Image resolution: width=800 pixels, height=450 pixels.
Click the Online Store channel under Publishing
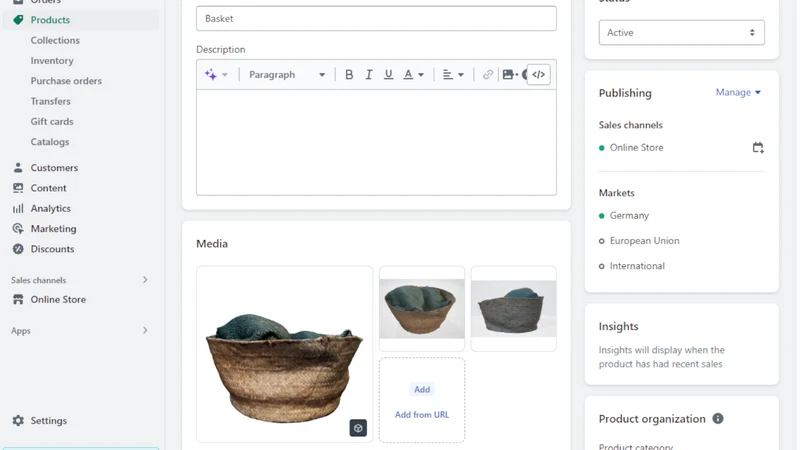click(x=636, y=147)
